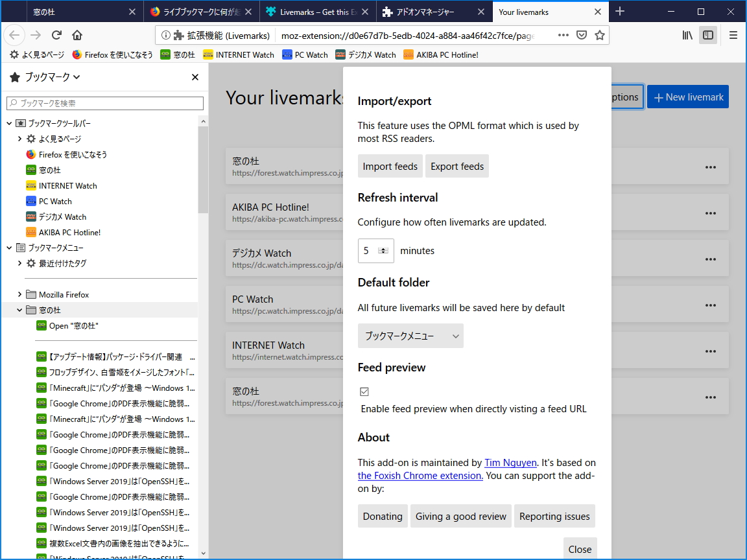Open the Library icon
The image size is (747, 560).
click(686, 35)
